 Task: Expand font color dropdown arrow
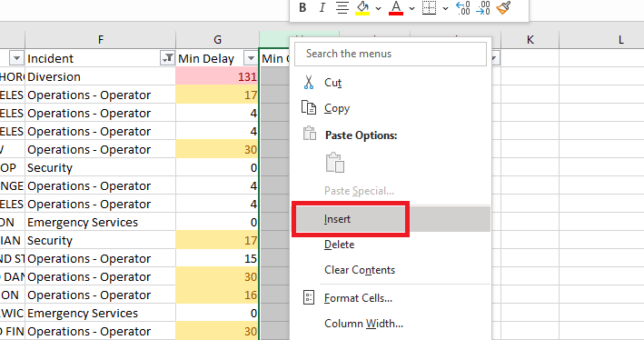point(411,8)
